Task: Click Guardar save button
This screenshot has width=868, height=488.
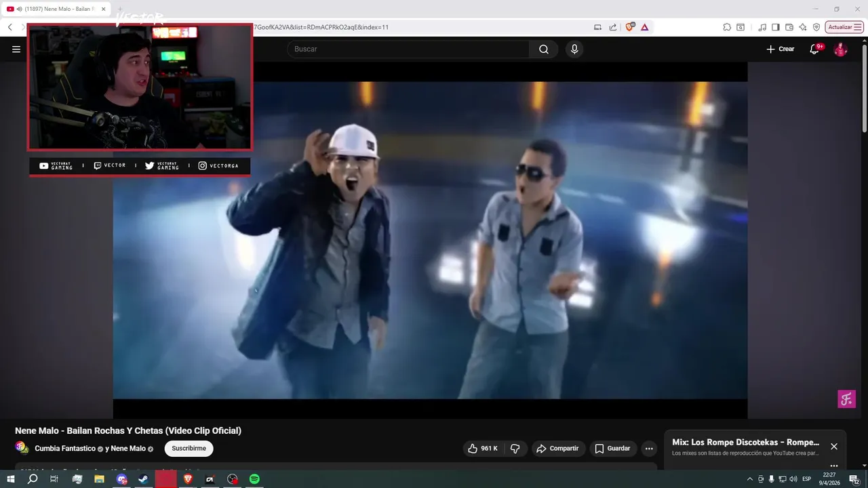Action: [x=613, y=448]
